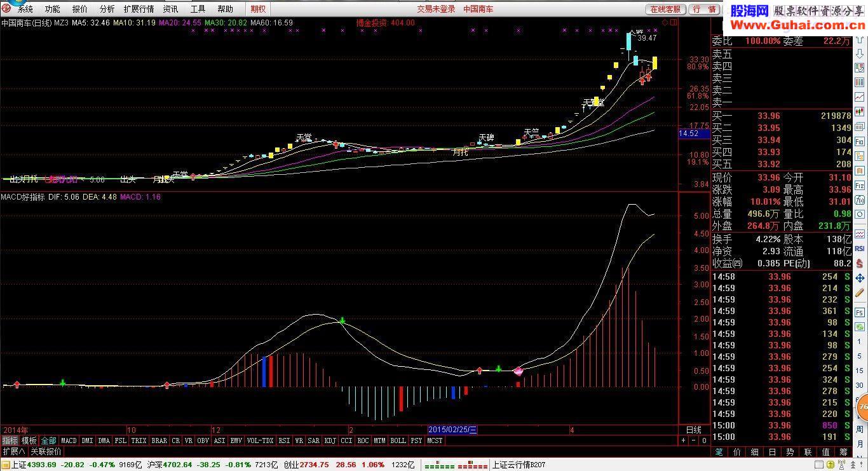
Task: Click the 日线 period label below chart
Action: [694, 430]
